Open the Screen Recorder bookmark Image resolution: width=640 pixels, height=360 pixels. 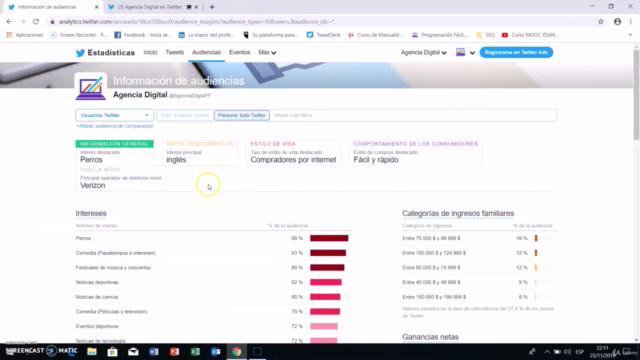point(78,35)
